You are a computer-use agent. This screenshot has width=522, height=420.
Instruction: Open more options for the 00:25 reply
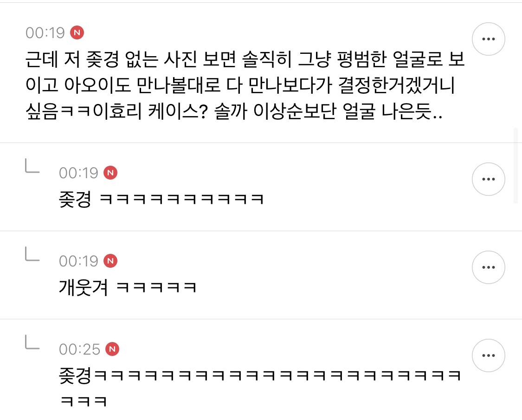click(x=489, y=355)
